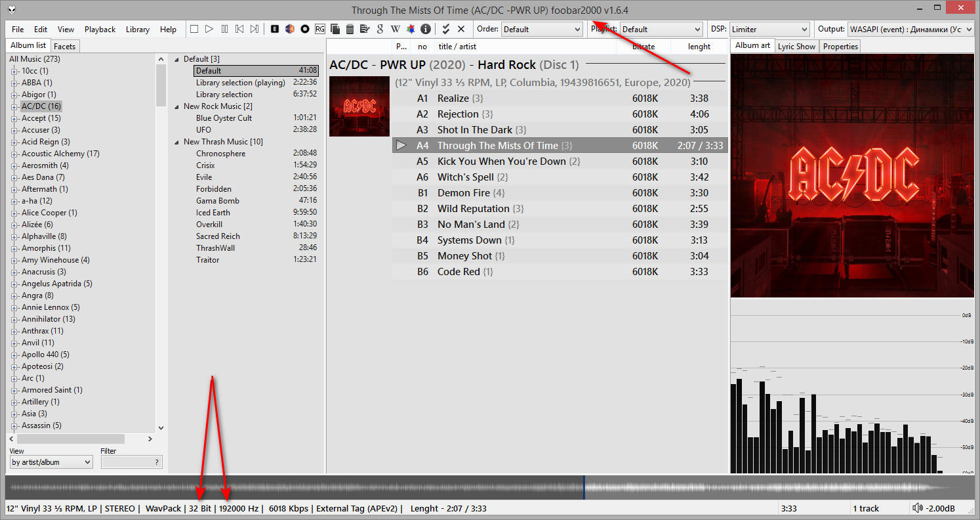
Task: Select track 'Code Red'
Action: tap(560, 272)
